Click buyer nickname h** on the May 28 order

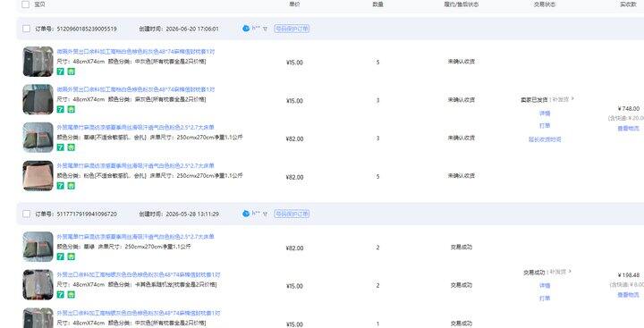256,214
